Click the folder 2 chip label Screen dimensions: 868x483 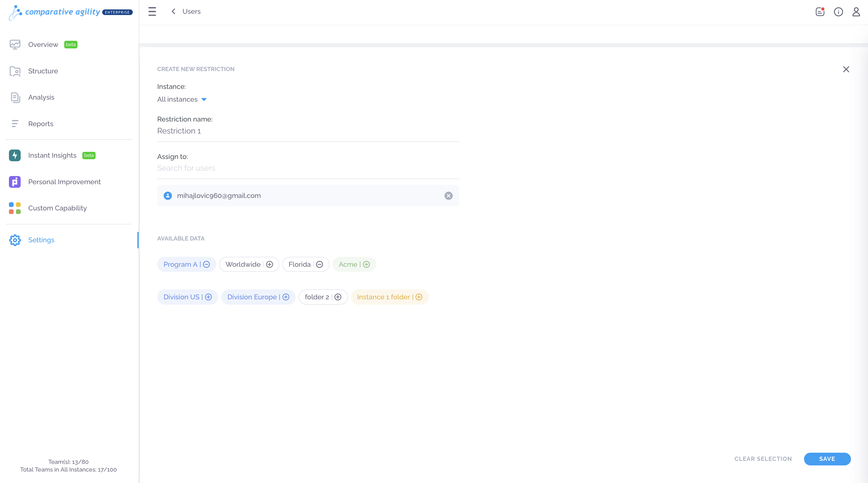[317, 297]
